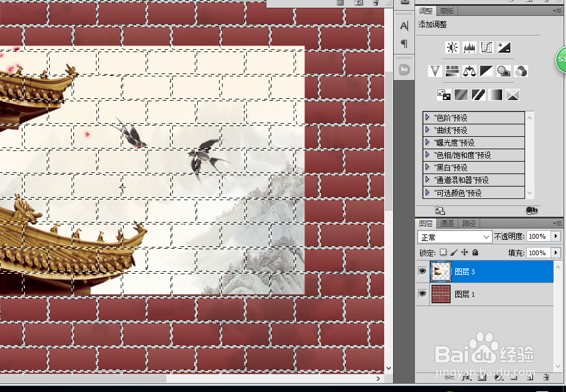
Task: Select the 图层 1 layer thumbnail
Action: click(x=441, y=294)
